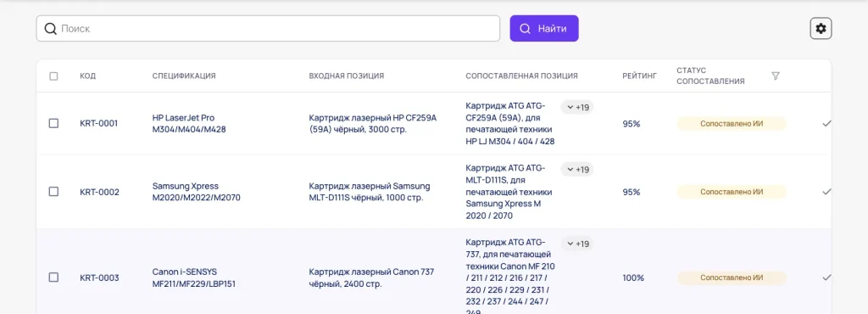Expand +19 matches for KRT-0003 row

coord(577,243)
